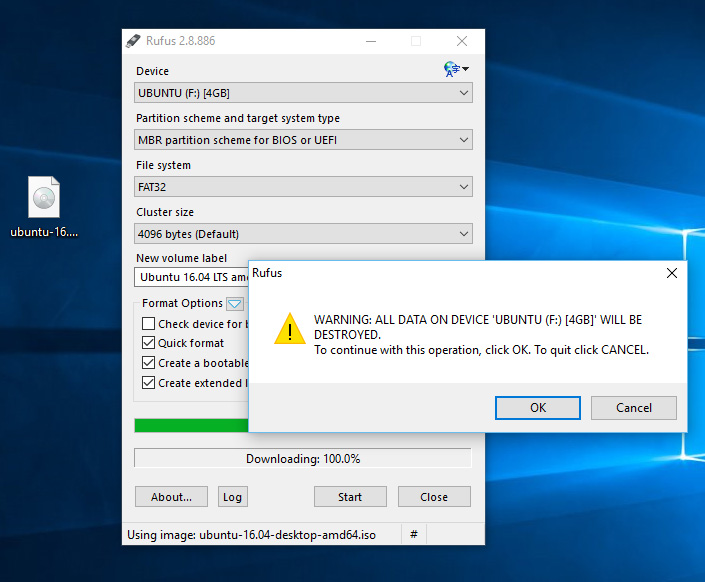Open the Partition scheme dropdown
This screenshot has height=582, width=705.
pos(303,140)
